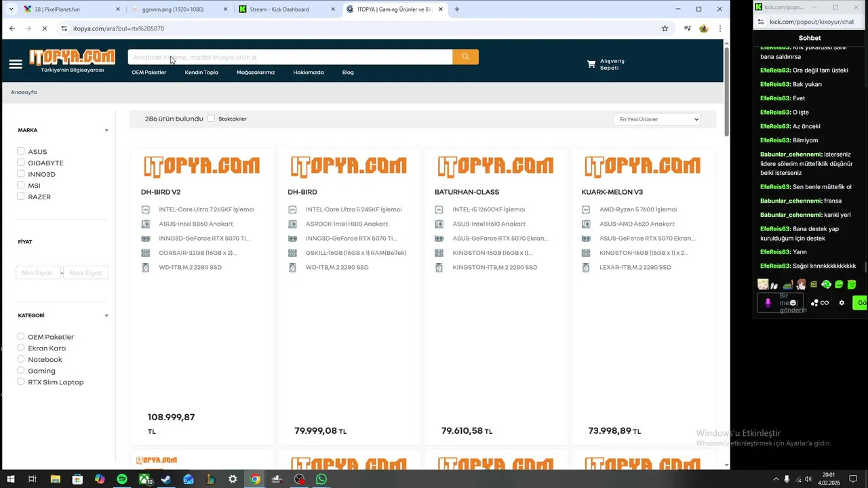Check the ASUS brand filter
Screen dimensions: 868x488
point(21,151)
